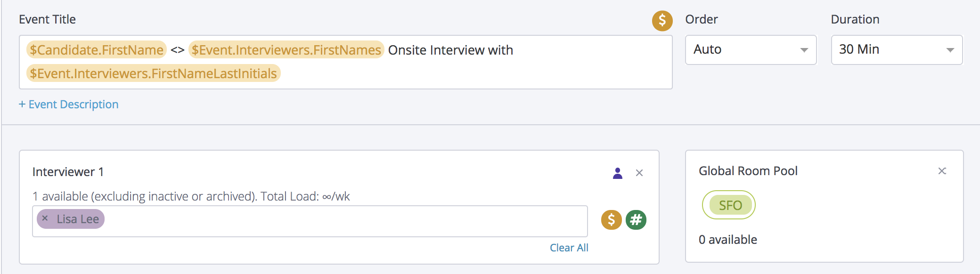Add an Event Description
Image resolution: width=980 pixels, height=274 pixels.
(x=69, y=105)
